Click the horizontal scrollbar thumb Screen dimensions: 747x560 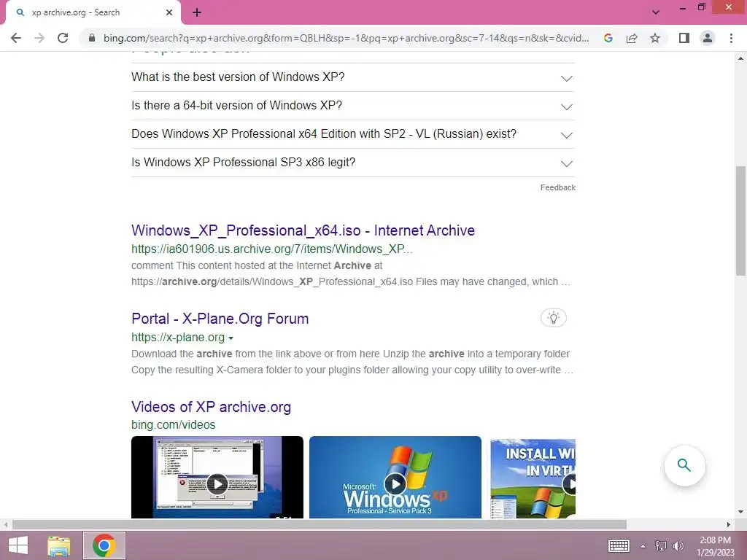320,525
